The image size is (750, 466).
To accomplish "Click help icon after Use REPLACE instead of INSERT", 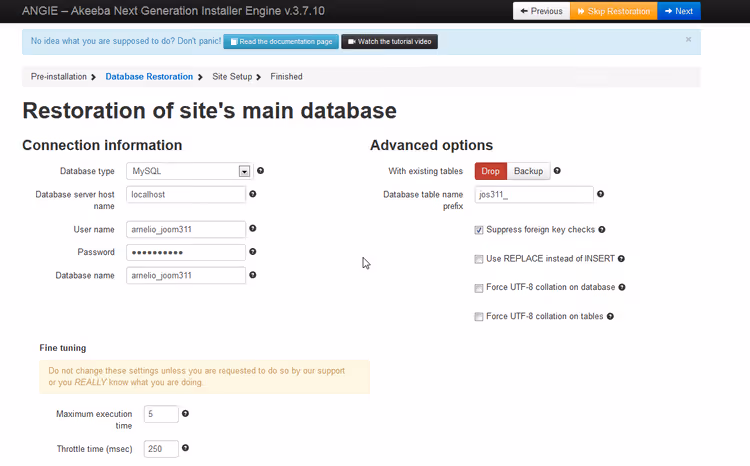I will tap(621, 259).
